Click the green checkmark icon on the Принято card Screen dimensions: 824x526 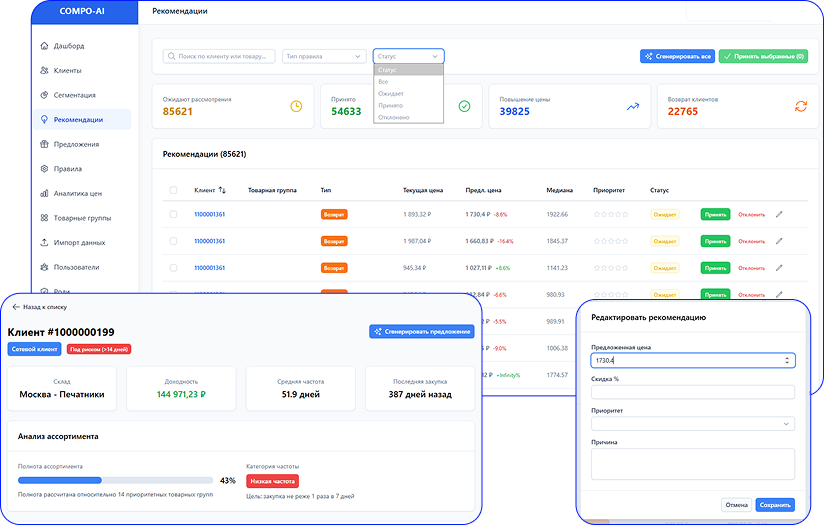point(464,107)
